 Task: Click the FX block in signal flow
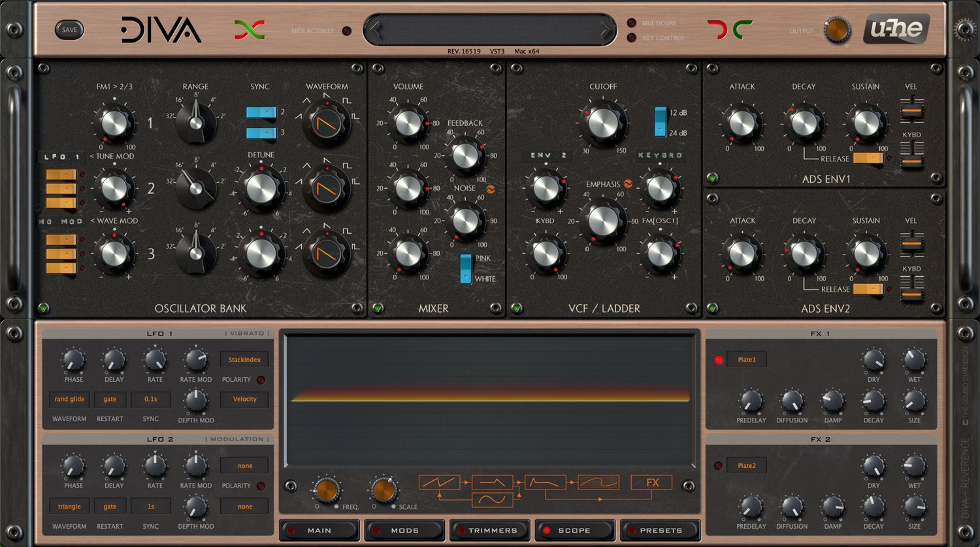(651, 482)
